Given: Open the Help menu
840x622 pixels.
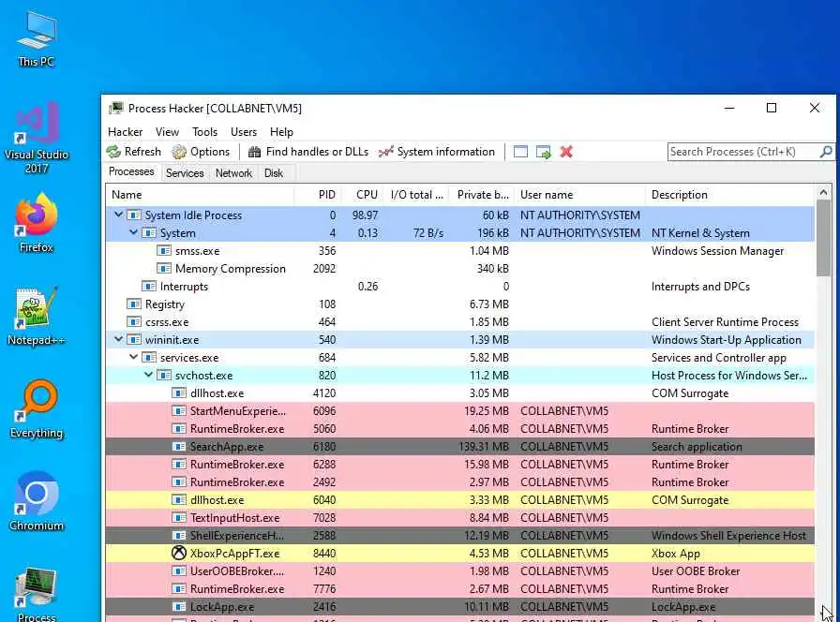Looking at the screenshot, I should [x=281, y=132].
